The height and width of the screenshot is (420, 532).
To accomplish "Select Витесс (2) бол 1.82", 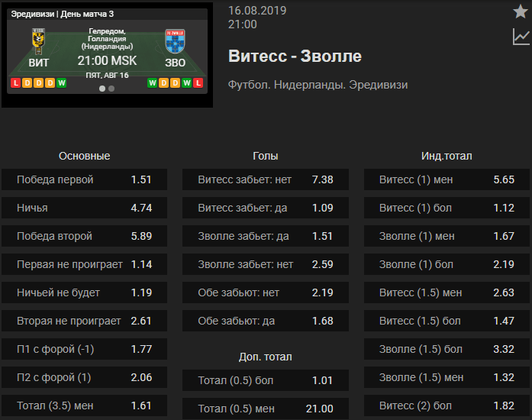I will (x=447, y=405).
